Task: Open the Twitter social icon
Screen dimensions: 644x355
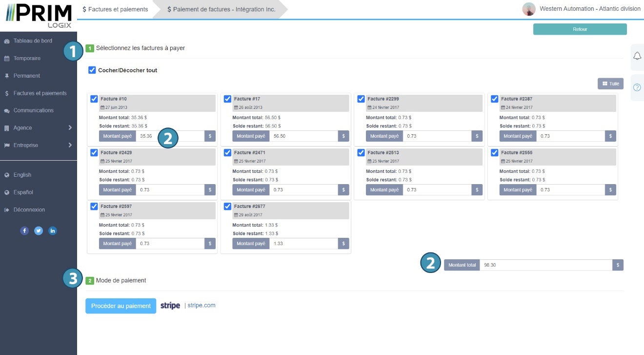Action: (x=39, y=231)
